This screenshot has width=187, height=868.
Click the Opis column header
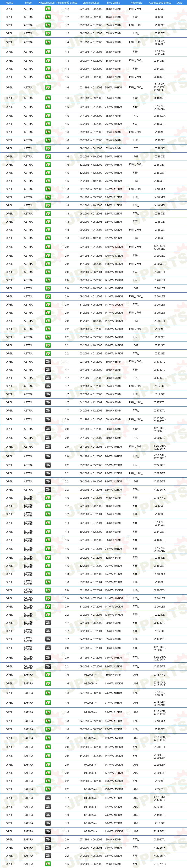[x=179, y=2]
